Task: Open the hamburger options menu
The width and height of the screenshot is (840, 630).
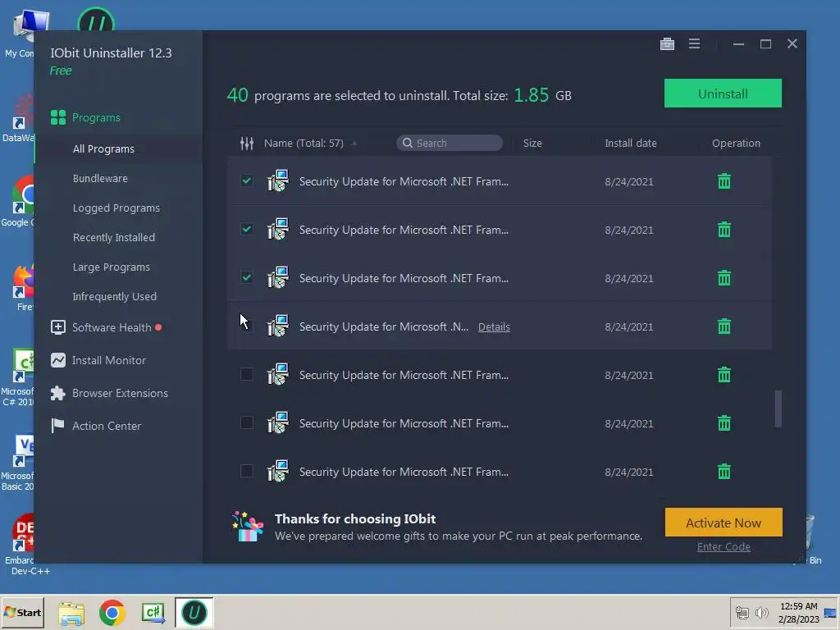Action: (x=694, y=44)
